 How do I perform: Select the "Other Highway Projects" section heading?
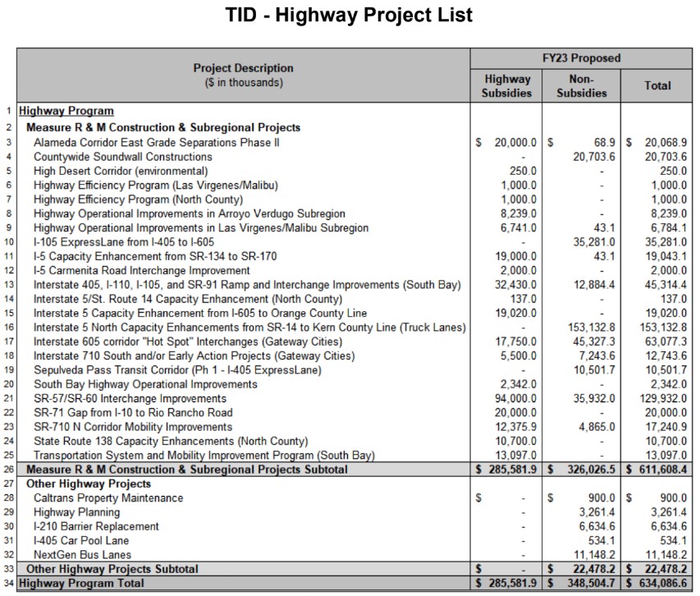(89, 484)
